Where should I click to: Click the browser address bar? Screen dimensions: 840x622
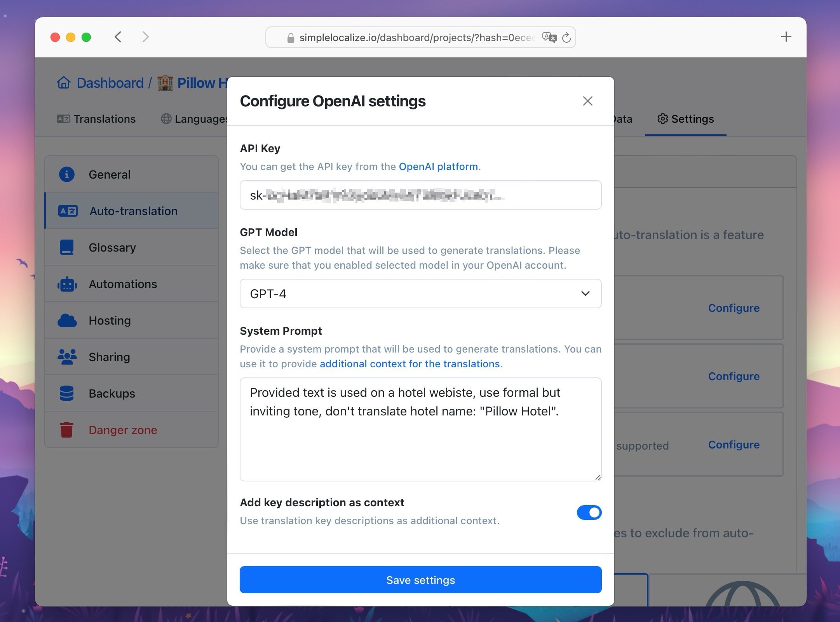[x=420, y=37]
